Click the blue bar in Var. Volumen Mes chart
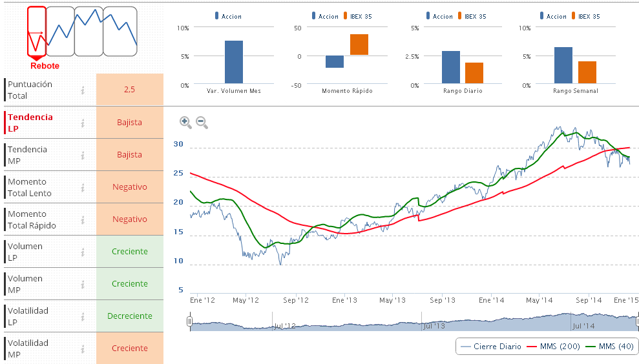The width and height of the screenshot is (639, 364). [234, 62]
